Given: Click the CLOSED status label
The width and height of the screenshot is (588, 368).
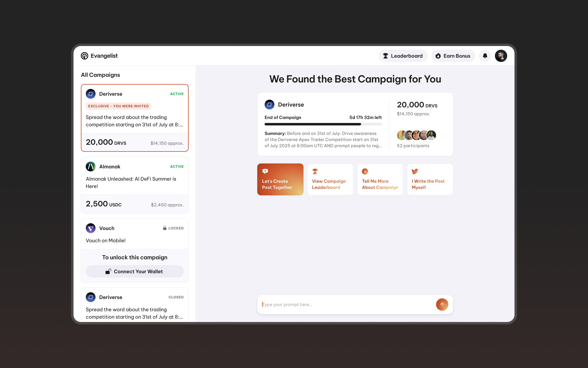Looking at the screenshot, I should tap(176, 297).
